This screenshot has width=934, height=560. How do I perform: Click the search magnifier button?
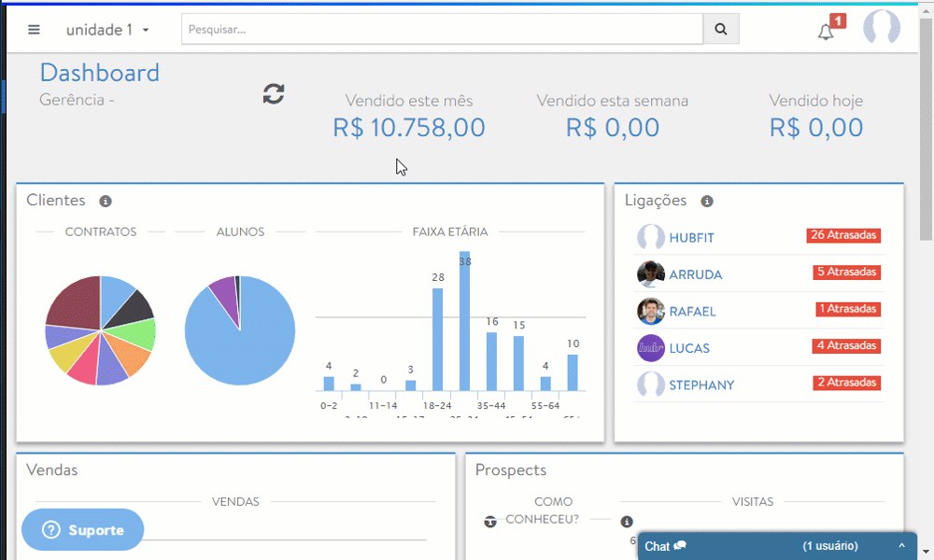tap(721, 29)
